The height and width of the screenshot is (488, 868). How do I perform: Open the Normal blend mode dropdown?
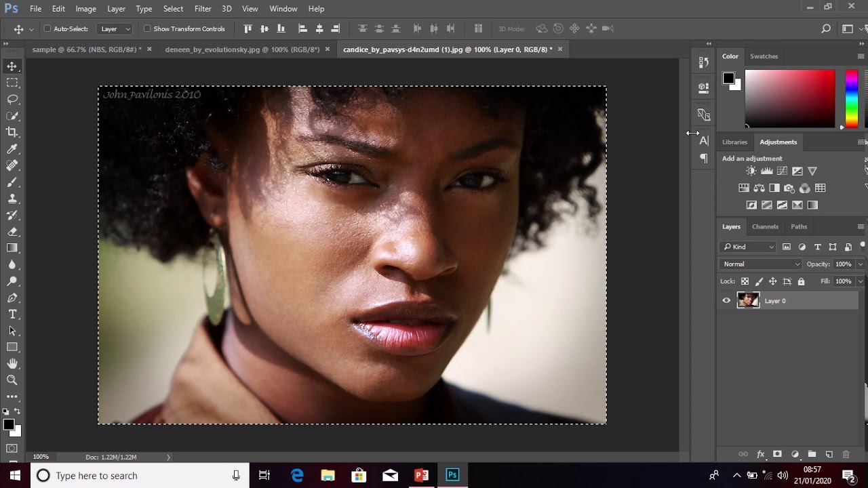[761, 264]
